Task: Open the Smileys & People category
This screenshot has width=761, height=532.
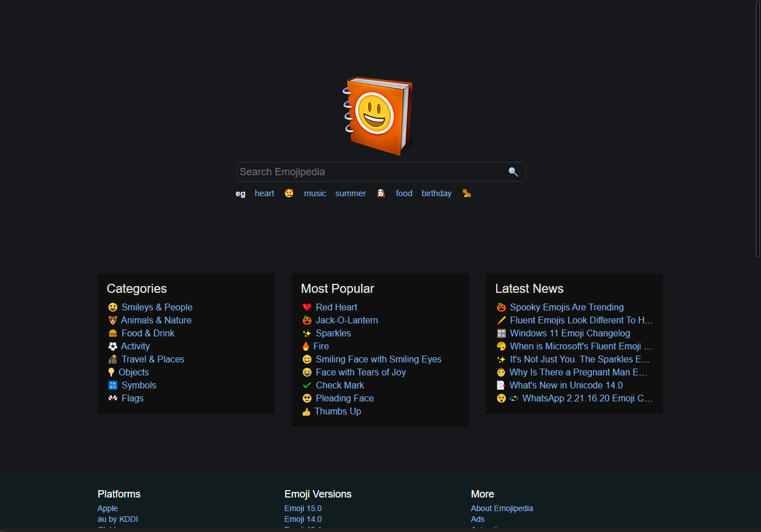Action: coord(157,308)
